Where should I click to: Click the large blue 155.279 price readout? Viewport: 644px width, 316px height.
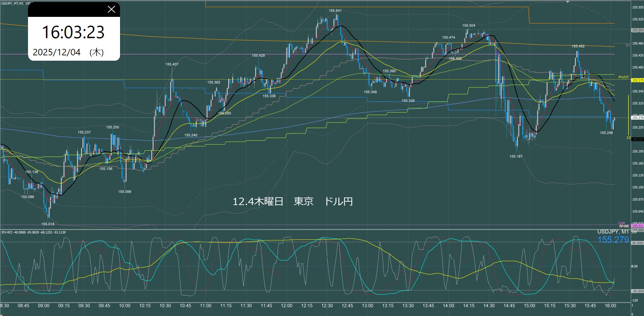[x=613, y=240]
